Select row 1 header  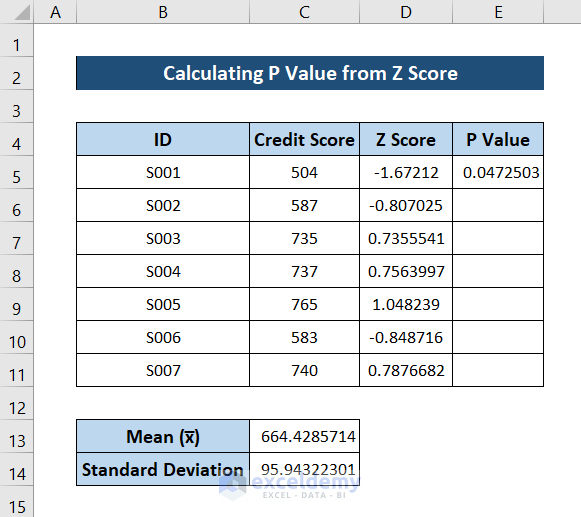[16, 40]
